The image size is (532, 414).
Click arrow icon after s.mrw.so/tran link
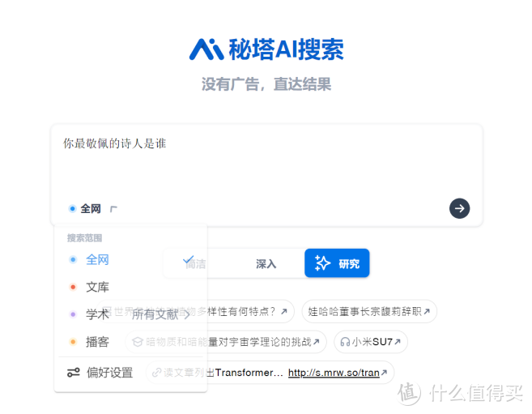384,372
